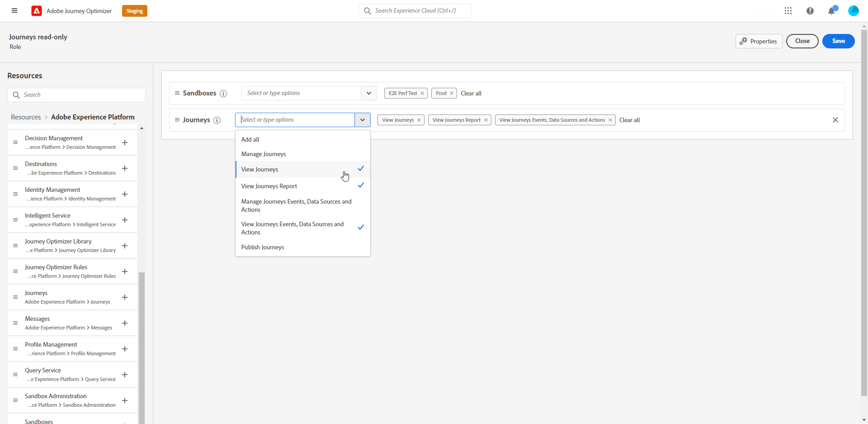The height and width of the screenshot is (424, 868).
Task: Open the user profile avatar
Action: point(853,11)
